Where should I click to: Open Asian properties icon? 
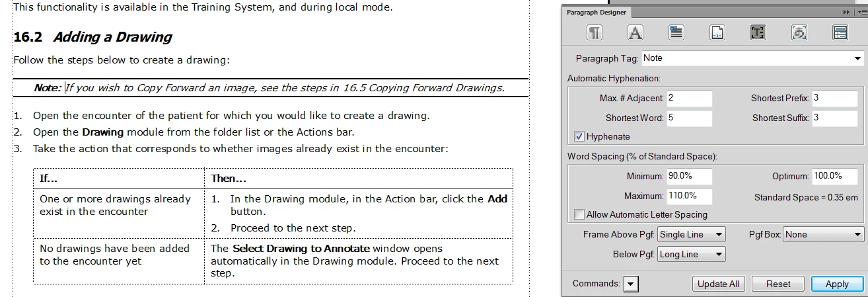[799, 32]
